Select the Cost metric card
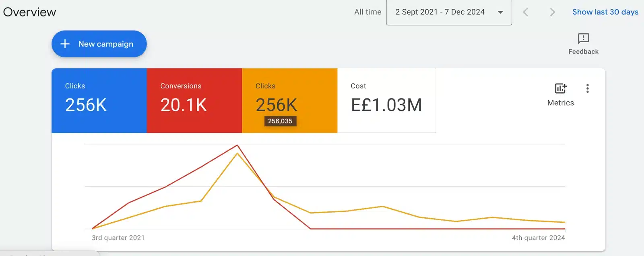Screen dimensions: 644x256 coord(386,100)
